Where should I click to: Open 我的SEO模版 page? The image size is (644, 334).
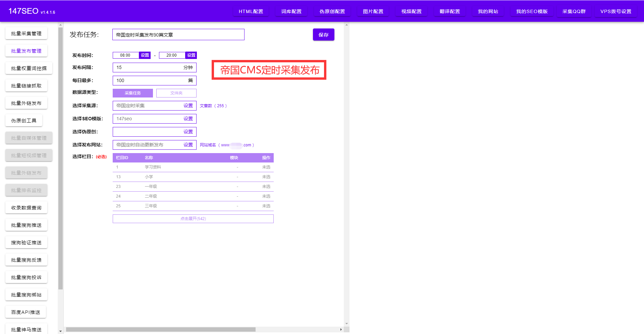(532, 11)
